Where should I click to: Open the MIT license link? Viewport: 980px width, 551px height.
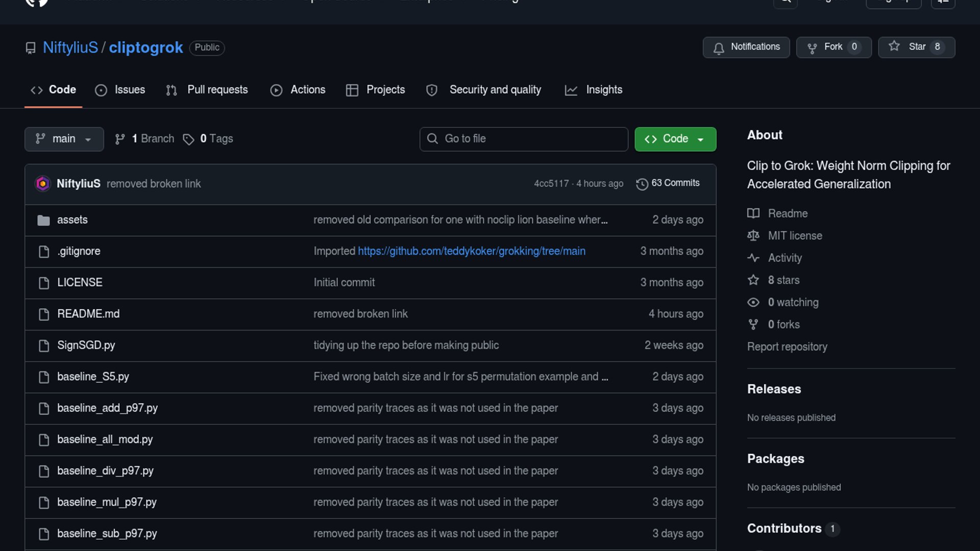[795, 236]
